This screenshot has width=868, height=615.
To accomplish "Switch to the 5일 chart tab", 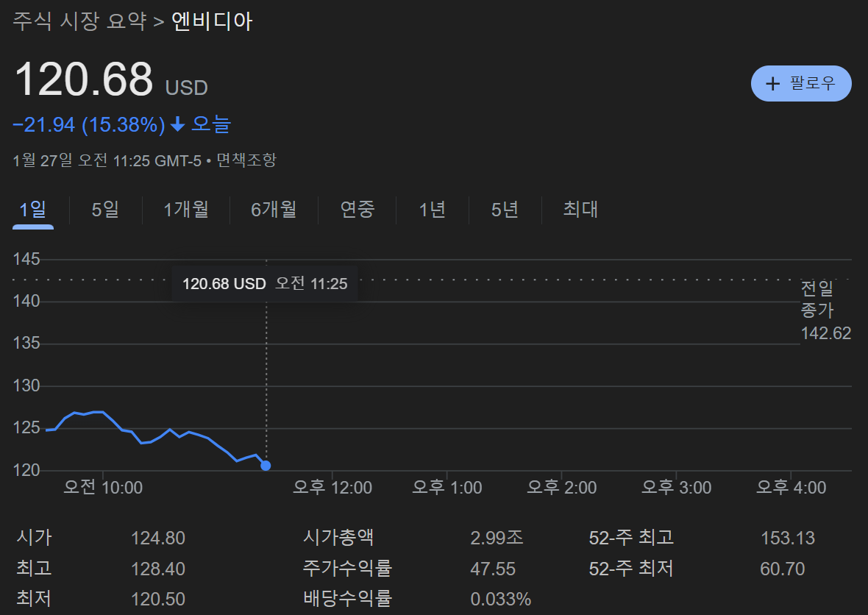I will tap(105, 209).
